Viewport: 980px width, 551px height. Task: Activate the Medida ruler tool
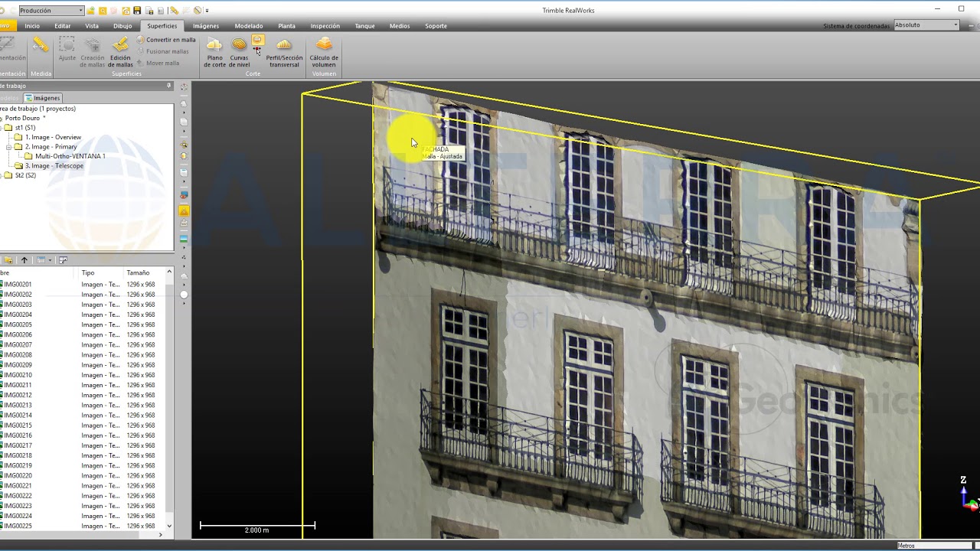[x=41, y=46]
